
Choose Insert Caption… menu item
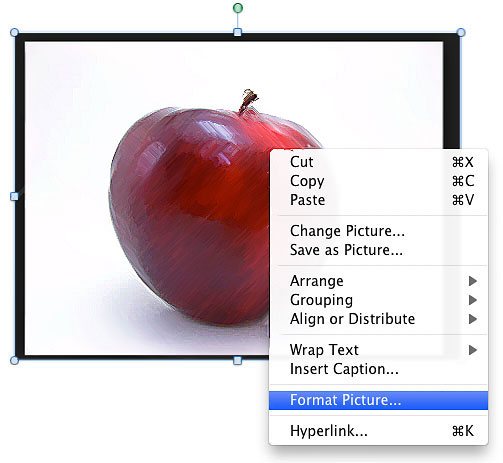(x=378, y=369)
